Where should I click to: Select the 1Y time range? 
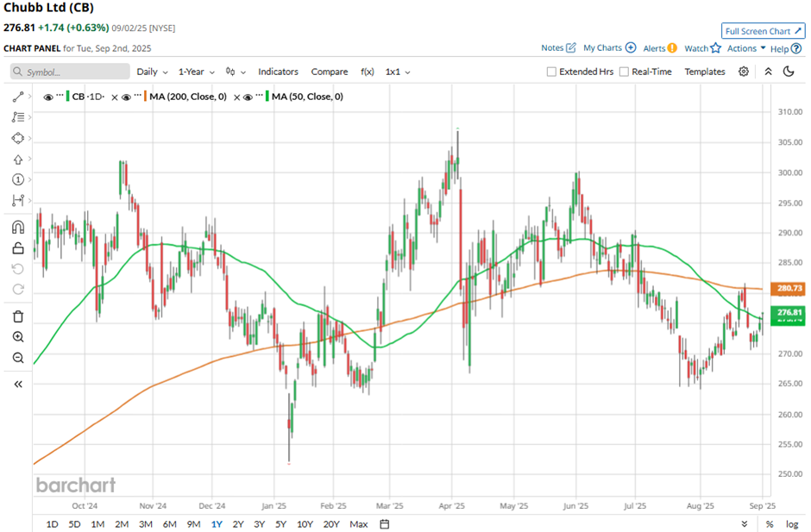pyautogui.click(x=217, y=523)
